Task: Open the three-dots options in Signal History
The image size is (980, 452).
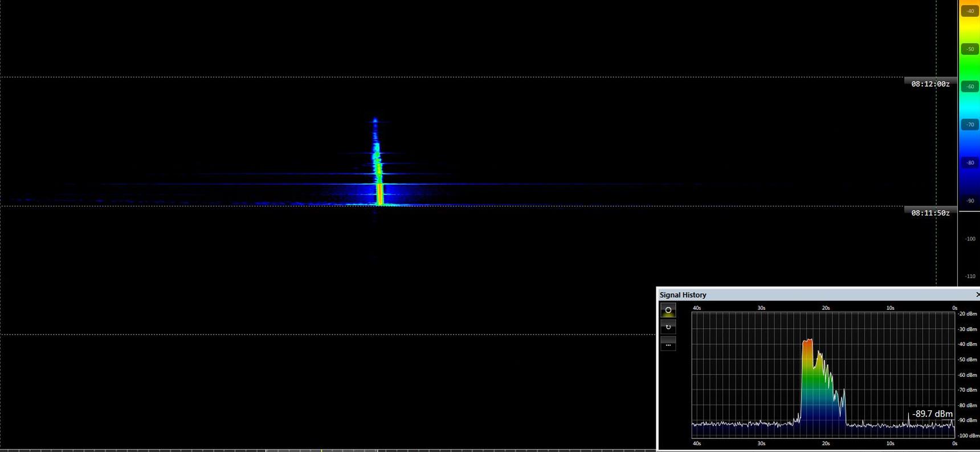Action: pyautogui.click(x=668, y=344)
